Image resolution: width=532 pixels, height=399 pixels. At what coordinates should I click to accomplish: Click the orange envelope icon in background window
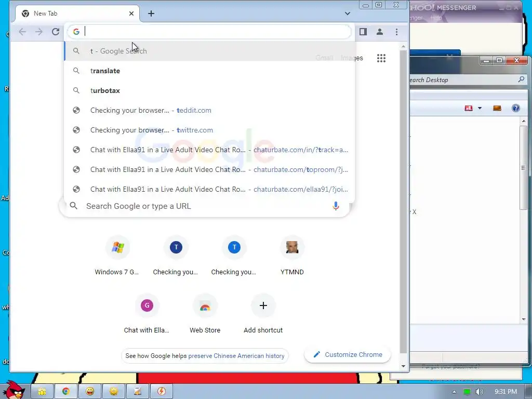point(497,108)
